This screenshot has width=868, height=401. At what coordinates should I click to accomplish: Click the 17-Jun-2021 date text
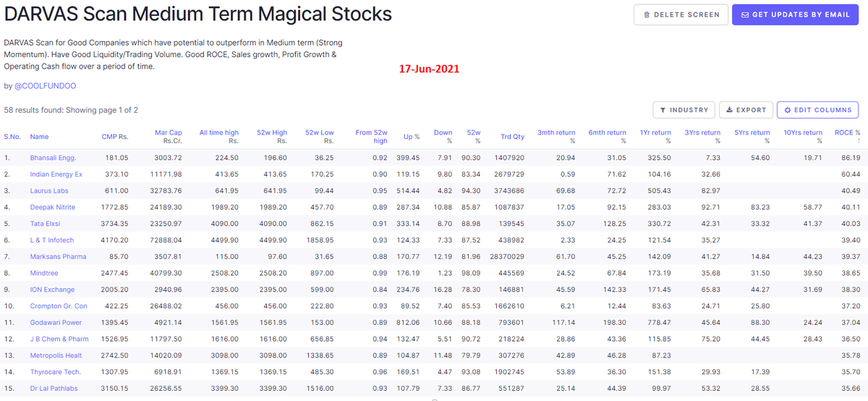click(430, 69)
